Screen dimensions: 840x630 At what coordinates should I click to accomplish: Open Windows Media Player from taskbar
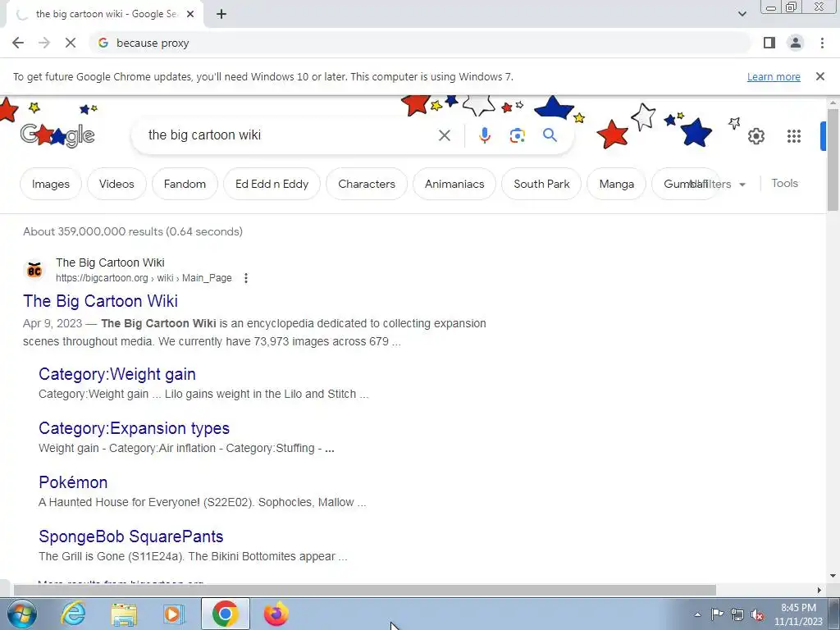(174, 614)
